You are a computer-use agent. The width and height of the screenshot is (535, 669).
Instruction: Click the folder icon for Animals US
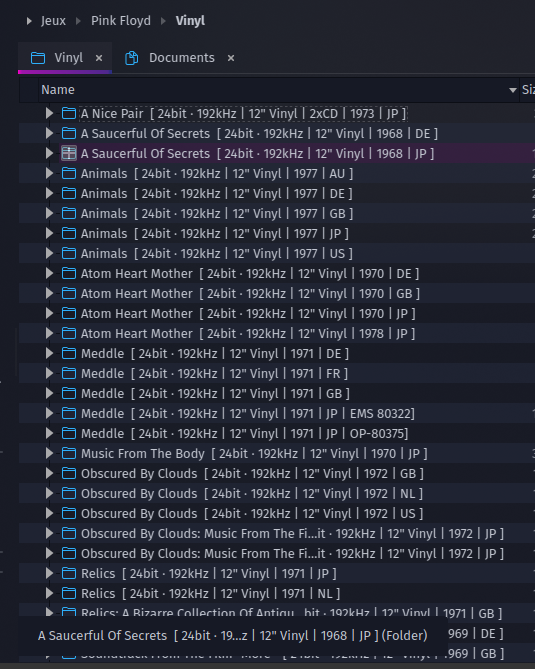tap(69, 253)
